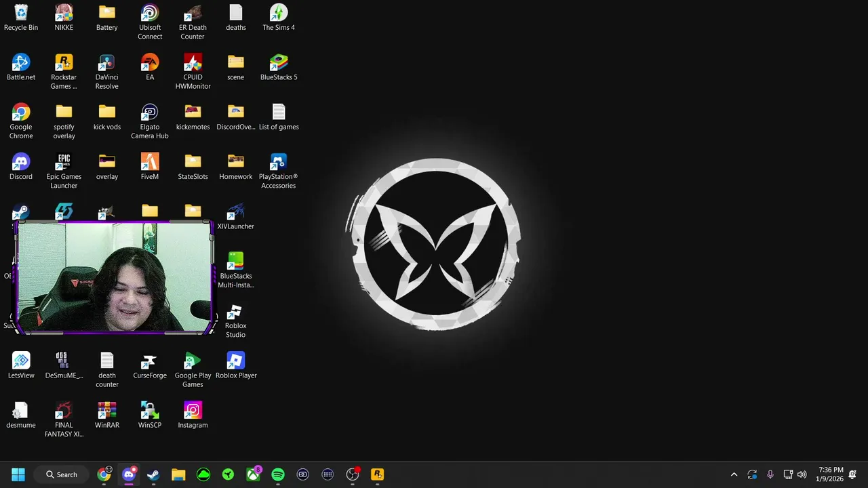This screenshot has width=868, height=488.
Task: Select the overlay folder on desktop
Action: pos(107,167)
